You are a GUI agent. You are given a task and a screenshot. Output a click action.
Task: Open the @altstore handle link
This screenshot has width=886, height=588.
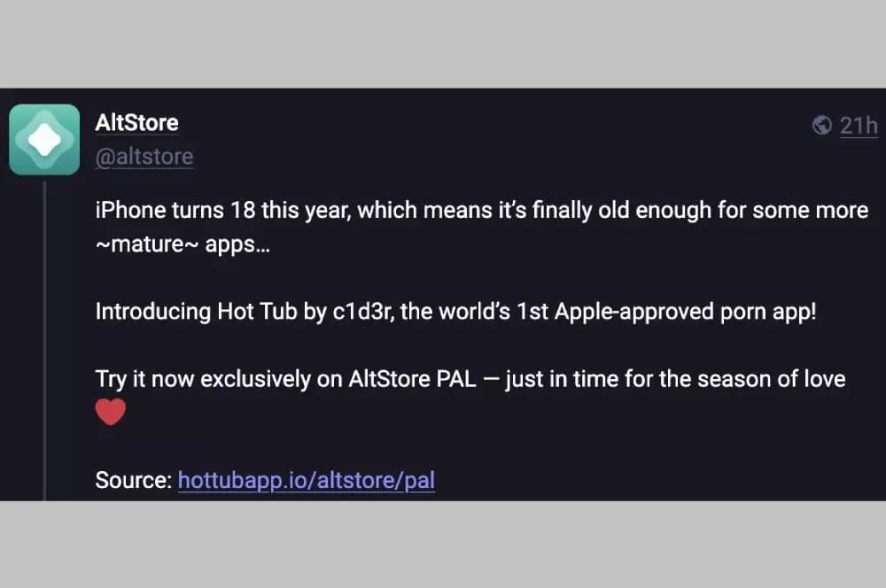[144, 157]
